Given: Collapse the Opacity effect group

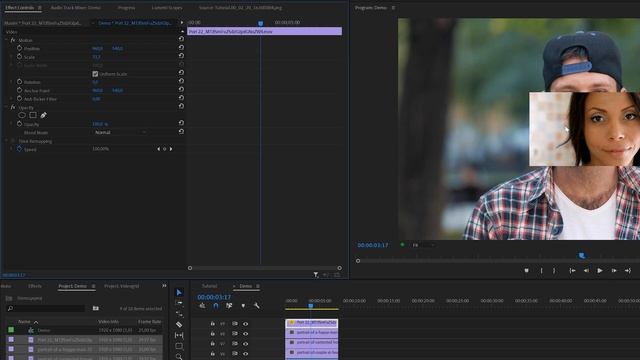Looking at the screenshot, I should (x=7, y=107).
